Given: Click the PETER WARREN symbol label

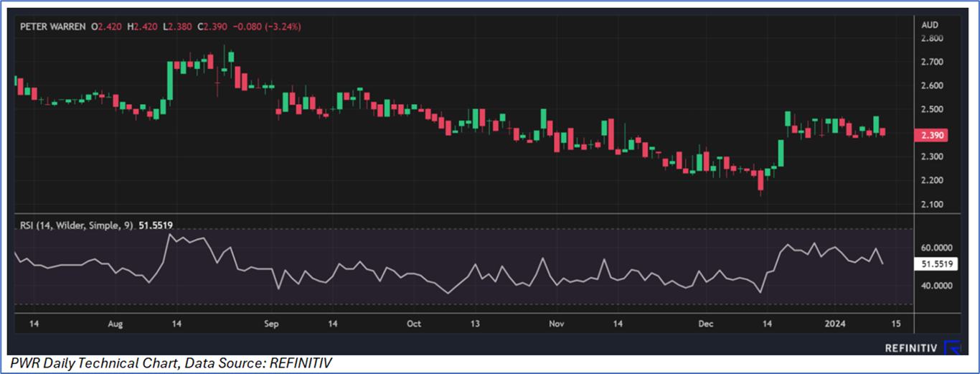Looking at the screenshot, I should click(52, 27).
